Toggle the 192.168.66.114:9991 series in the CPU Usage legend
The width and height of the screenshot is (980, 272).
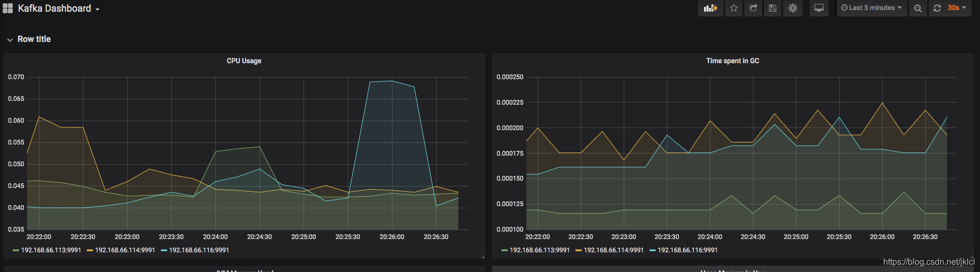click(125, 250)
